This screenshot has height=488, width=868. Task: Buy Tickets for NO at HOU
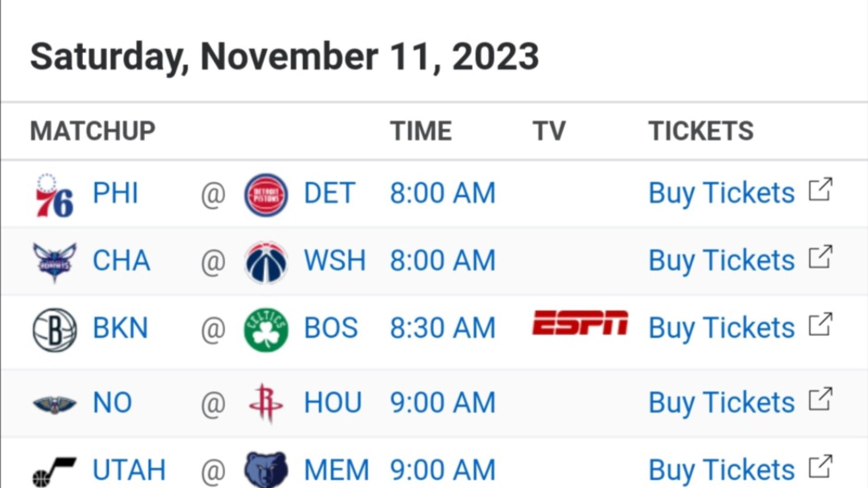click(x=741, y=403)
